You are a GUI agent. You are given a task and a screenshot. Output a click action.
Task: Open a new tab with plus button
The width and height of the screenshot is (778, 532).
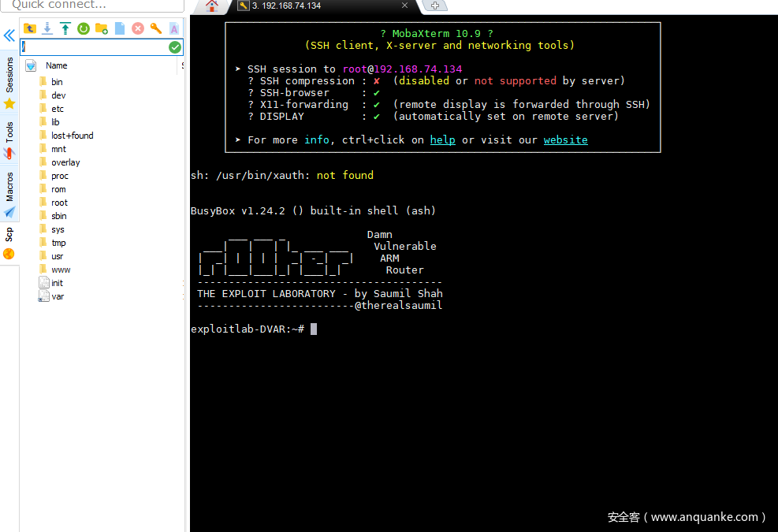tap(435, 6)
